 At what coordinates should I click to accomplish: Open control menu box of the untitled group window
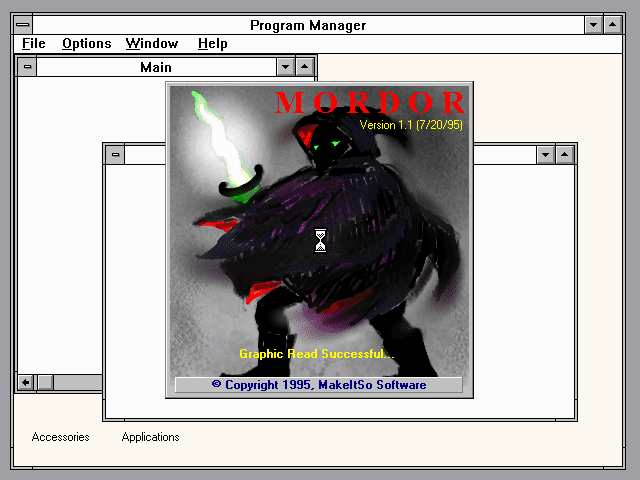point(116,155)
